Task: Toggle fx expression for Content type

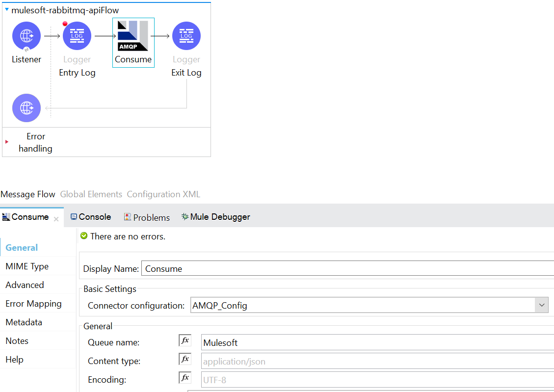Action: 185,360
